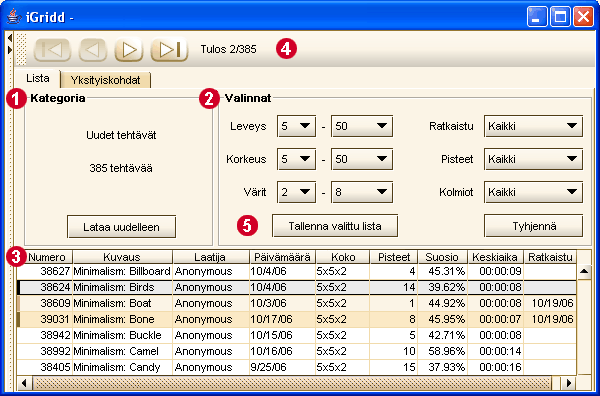Click popularity value 58.96%
Viewport: 600px width, 396px height.
click(x=442, y=351)
